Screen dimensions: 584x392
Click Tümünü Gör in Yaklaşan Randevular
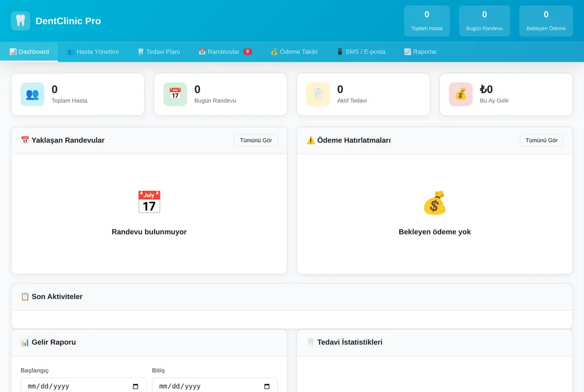[256, 141]
